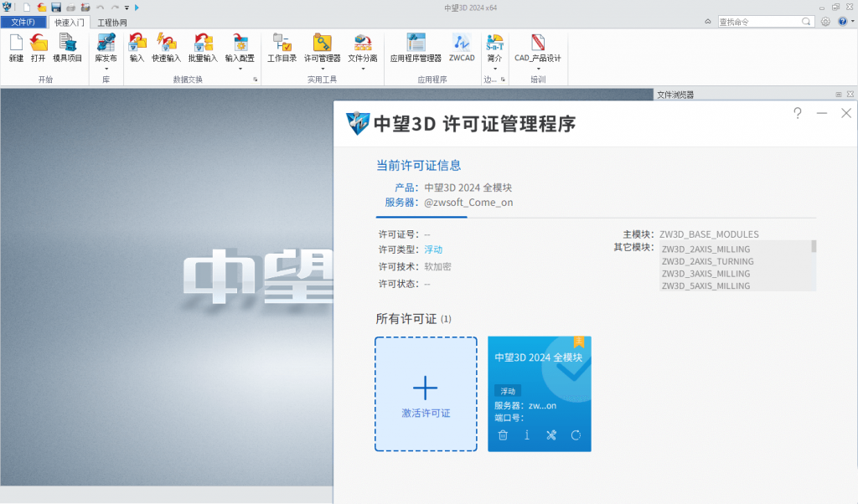Screen dimensions: 858x504
Task: Expand the dropdown arrow under 文件分离
Action: (363, 69)
